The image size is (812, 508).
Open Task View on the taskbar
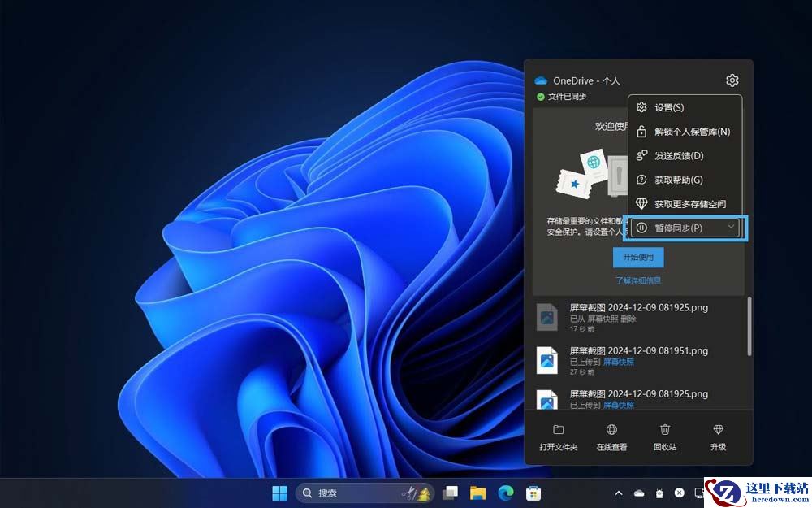450,493
